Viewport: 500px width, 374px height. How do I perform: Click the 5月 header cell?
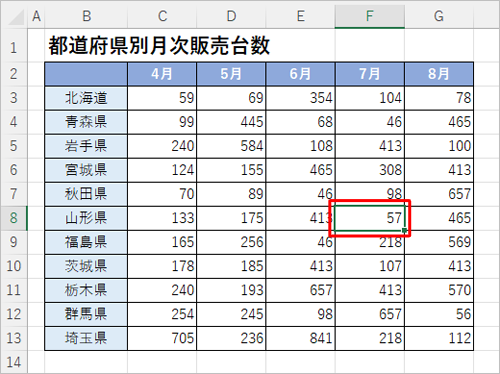click(231, 74)
